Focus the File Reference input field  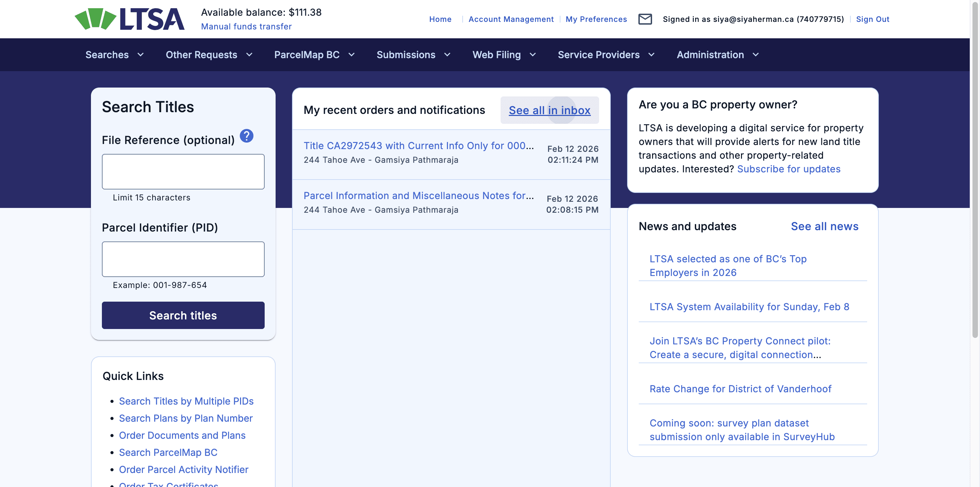point(183,172)
